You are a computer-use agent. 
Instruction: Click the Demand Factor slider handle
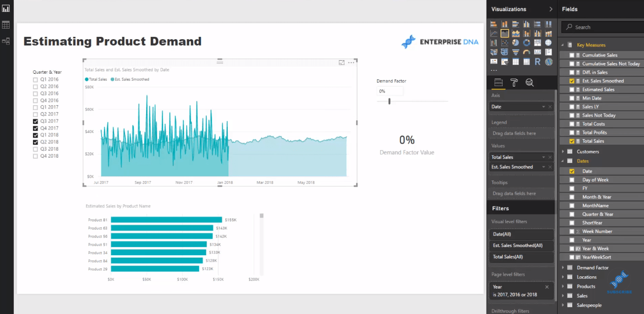[390, 101]
